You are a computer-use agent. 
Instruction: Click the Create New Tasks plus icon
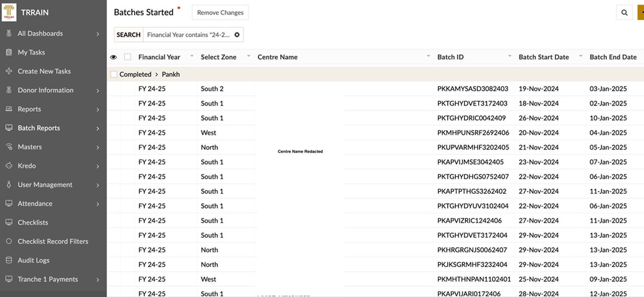point(9,71)
